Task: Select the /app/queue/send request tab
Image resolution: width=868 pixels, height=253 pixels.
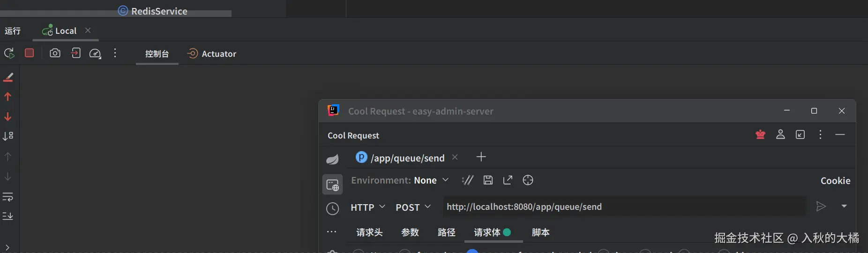Action: (x=400, y=158)
